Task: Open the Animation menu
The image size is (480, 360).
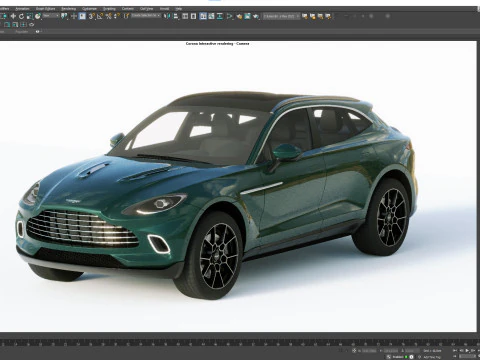Action: [x=22, y=9]
